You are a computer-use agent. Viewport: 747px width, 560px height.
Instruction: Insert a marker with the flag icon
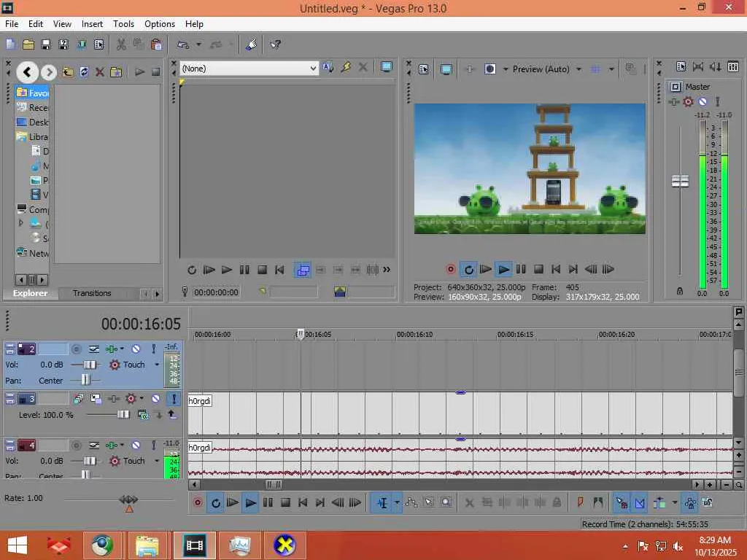click(x=580, y=502)
